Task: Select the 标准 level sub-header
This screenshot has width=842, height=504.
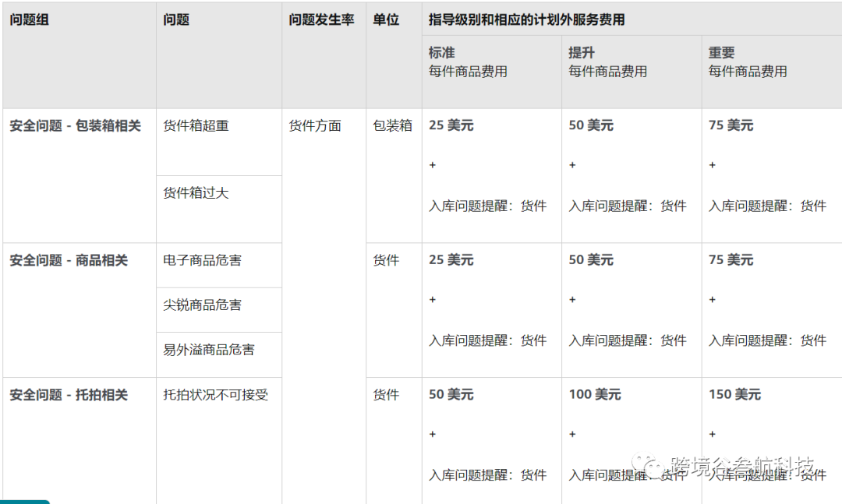Action: click(441, 53)
